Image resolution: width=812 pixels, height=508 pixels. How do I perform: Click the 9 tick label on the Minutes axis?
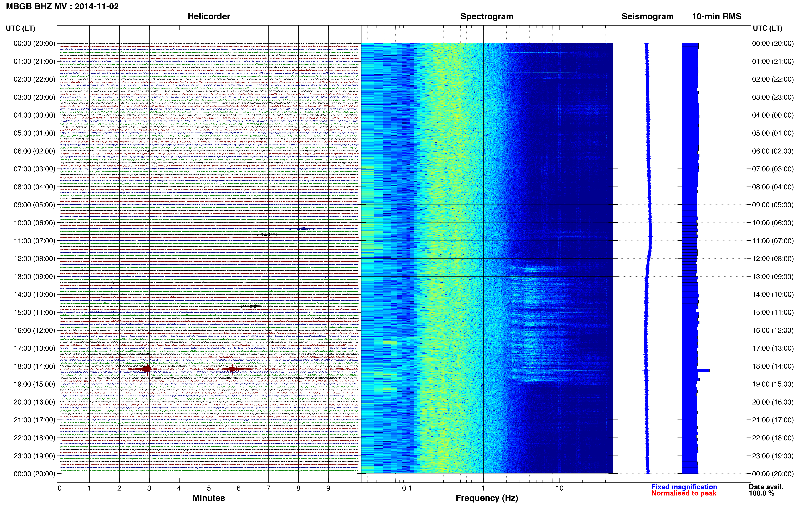pos(328,488)
